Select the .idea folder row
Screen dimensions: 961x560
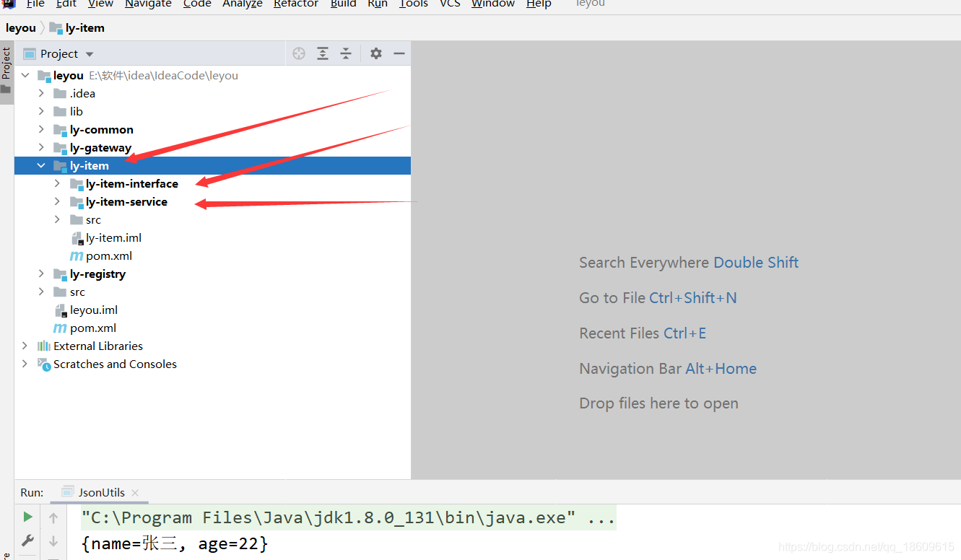pos(212,93)
